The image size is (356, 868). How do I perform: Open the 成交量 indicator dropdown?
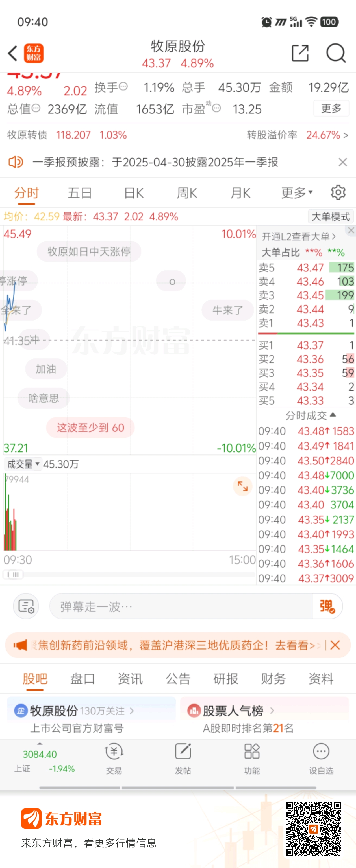23,464
